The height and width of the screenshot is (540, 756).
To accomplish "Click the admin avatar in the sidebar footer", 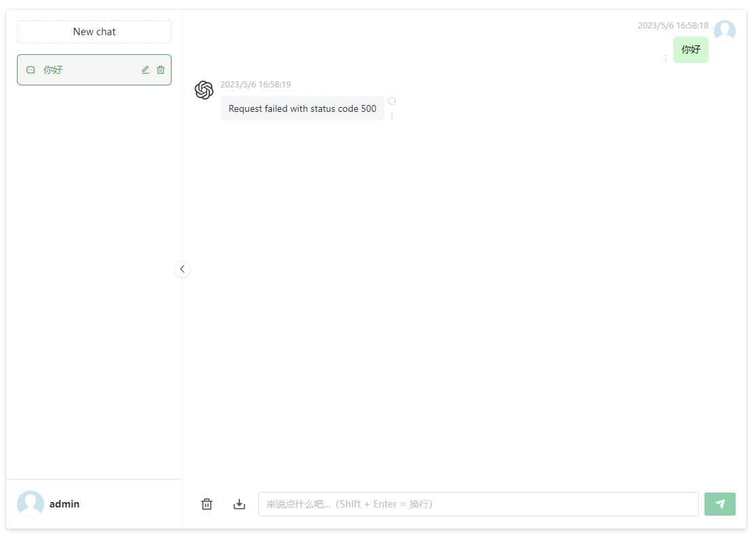I will [x=31, y=504].
